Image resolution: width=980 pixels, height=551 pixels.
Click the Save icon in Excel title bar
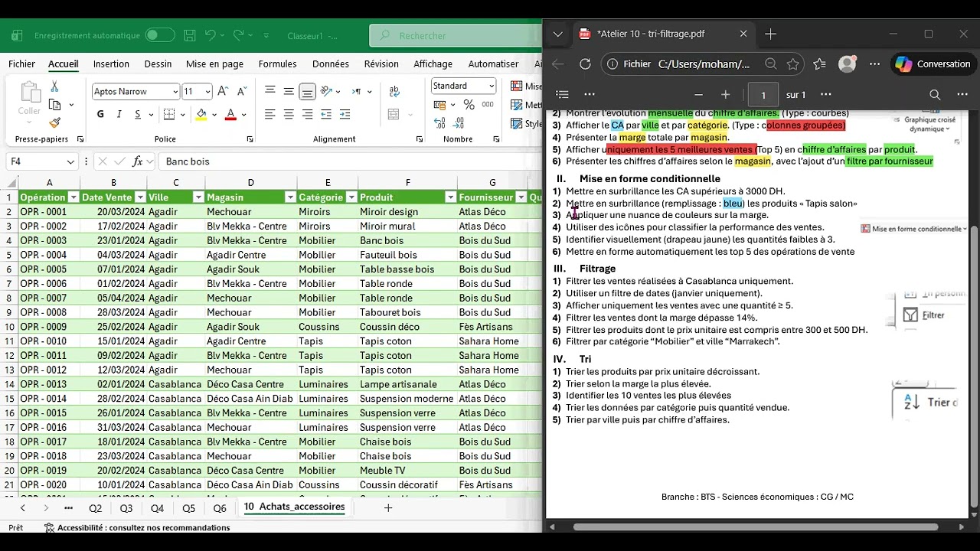[189, 35]
